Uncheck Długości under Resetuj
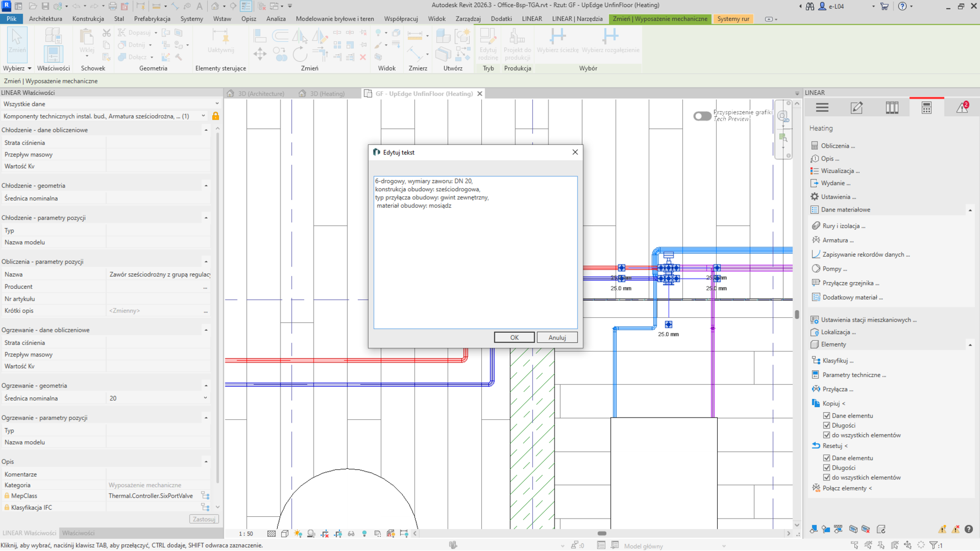Viewport: 980px width, 551px height. 826,468
